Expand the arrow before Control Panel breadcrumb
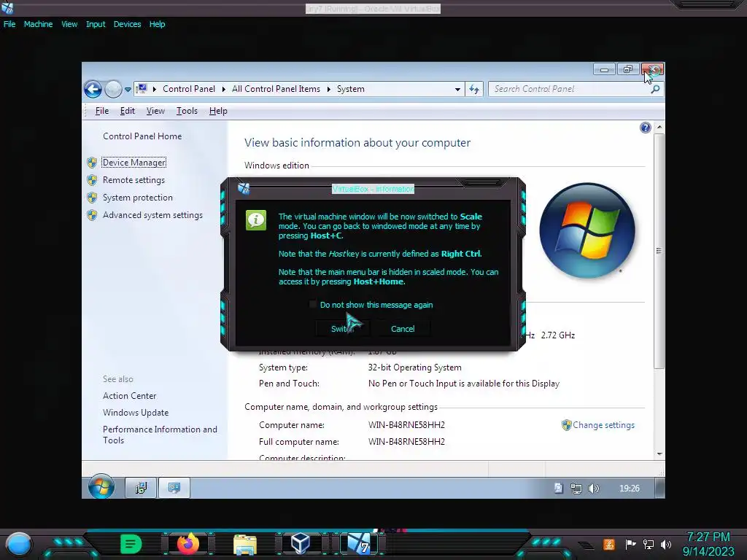This screenshot has height=560, width=747. tap(155, 89)
